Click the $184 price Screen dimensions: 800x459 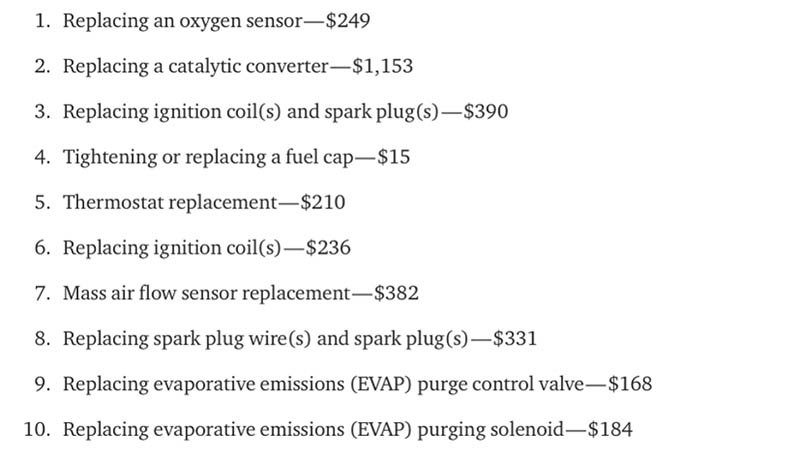609,430
